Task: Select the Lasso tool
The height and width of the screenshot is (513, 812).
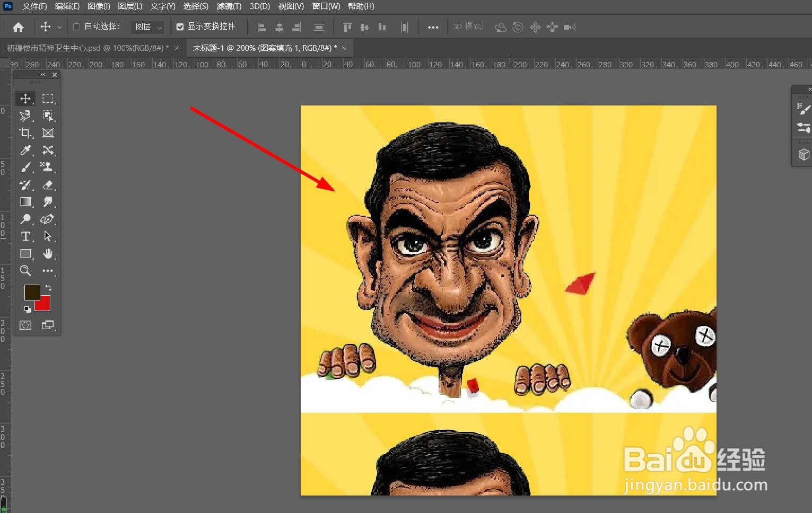Action: 25,116
